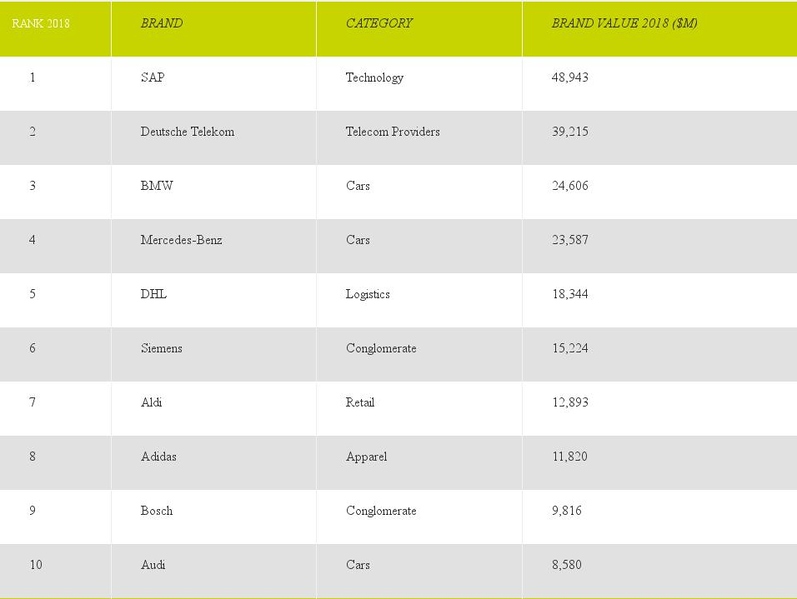Click the BRAND column header
The image size is (797, 599).
[x=161, y=23]
